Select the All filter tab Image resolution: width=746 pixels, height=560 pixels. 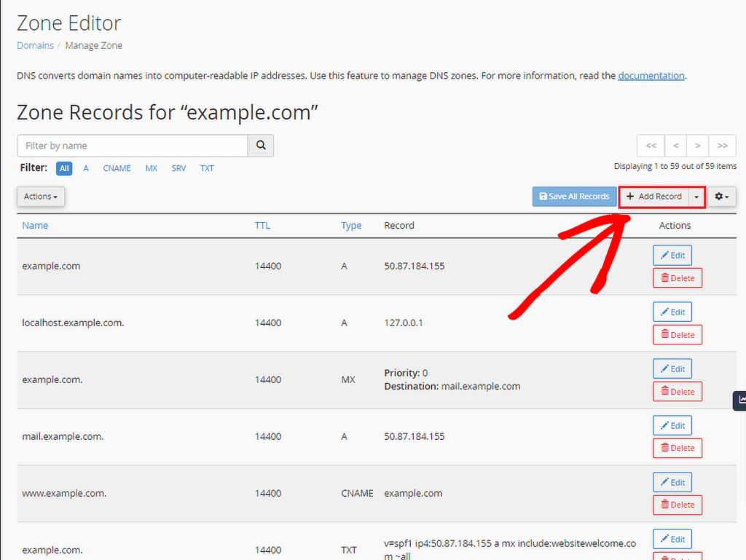[x=64, y=168]
